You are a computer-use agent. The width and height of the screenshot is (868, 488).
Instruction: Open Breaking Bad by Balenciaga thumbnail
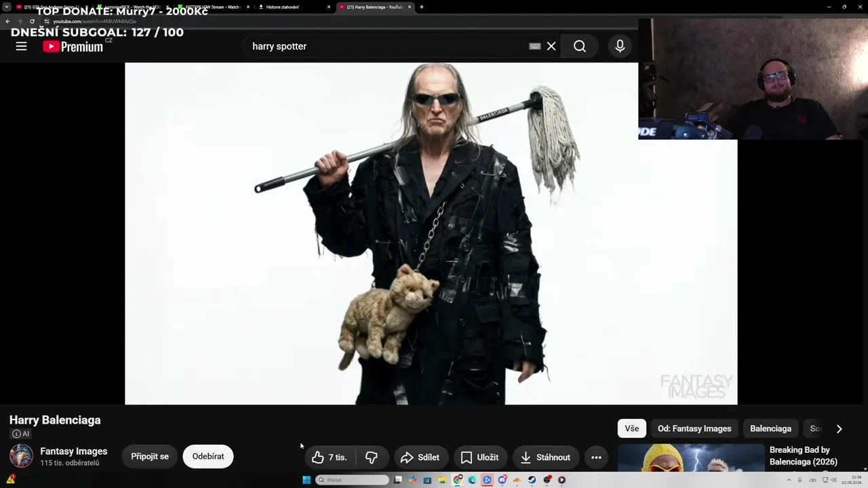pos(690,458)
